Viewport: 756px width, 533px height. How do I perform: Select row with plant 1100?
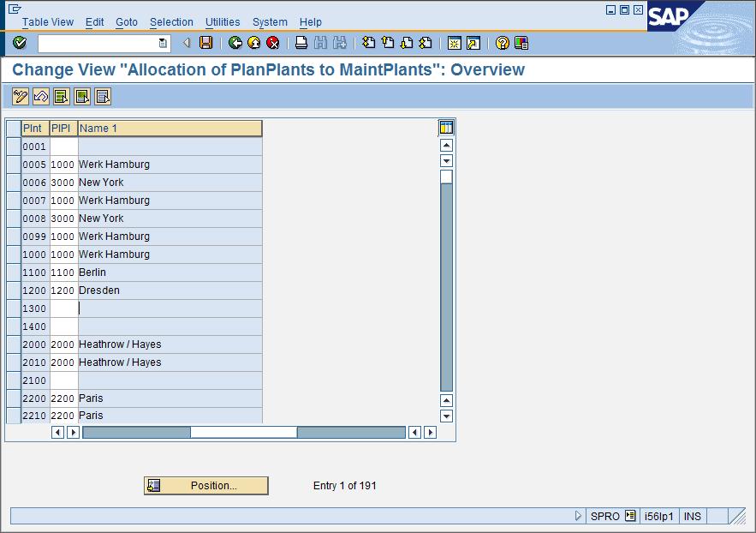click(x=14, y=272)
